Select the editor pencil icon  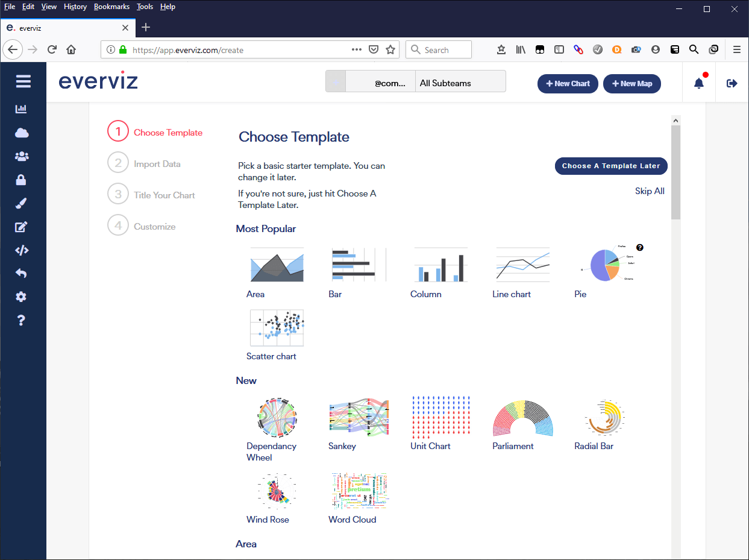[21, 227]
